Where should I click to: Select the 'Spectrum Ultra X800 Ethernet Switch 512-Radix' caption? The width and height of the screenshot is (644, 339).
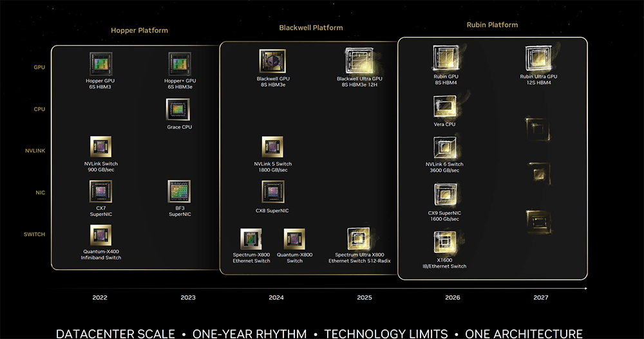tap(359, 258)
